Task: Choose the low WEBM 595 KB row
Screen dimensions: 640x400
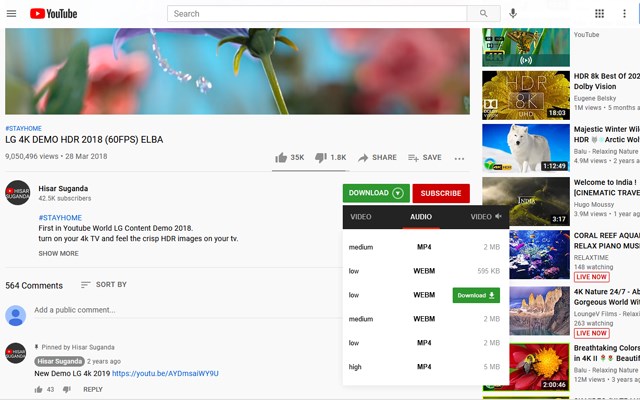Action: pos(424,271)
